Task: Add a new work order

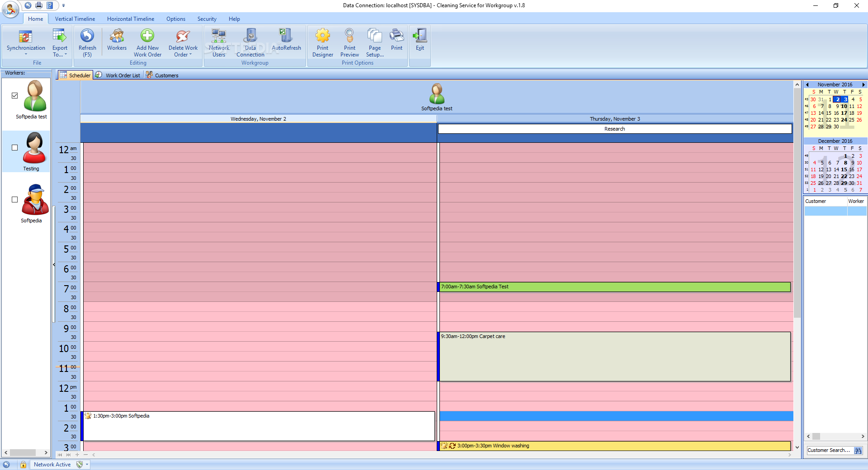Action: click(147, 42)
